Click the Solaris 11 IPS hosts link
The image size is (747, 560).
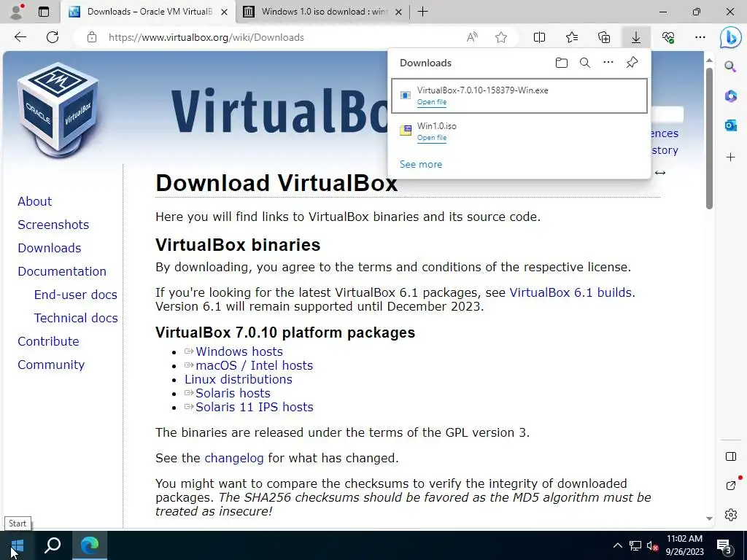(255, 407)
